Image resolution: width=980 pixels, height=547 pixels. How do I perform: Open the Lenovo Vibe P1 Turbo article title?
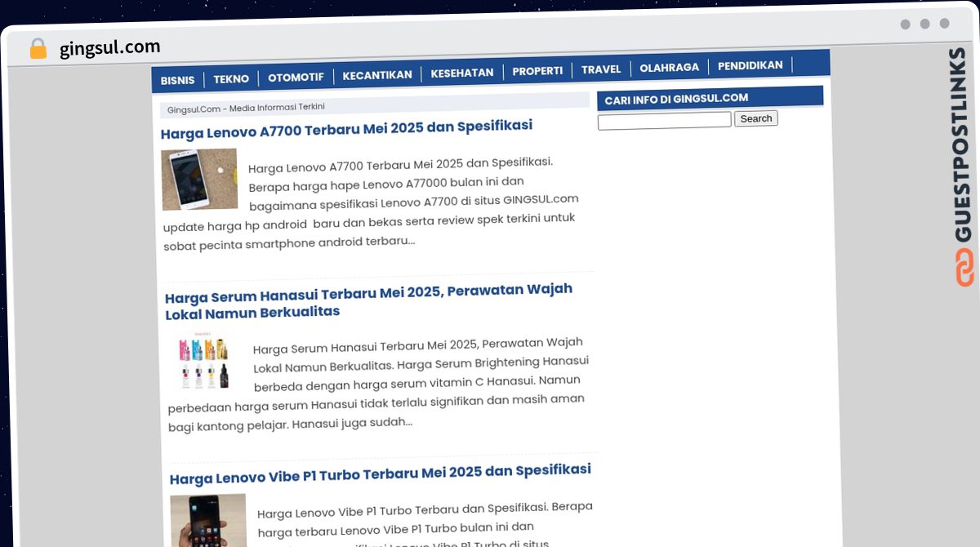coord(381,474)
